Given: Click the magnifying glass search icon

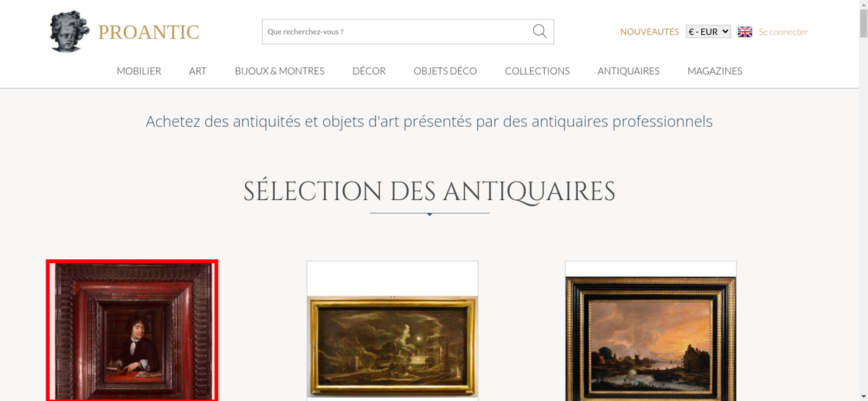Looking at the screenshot, I should (539, 31).
